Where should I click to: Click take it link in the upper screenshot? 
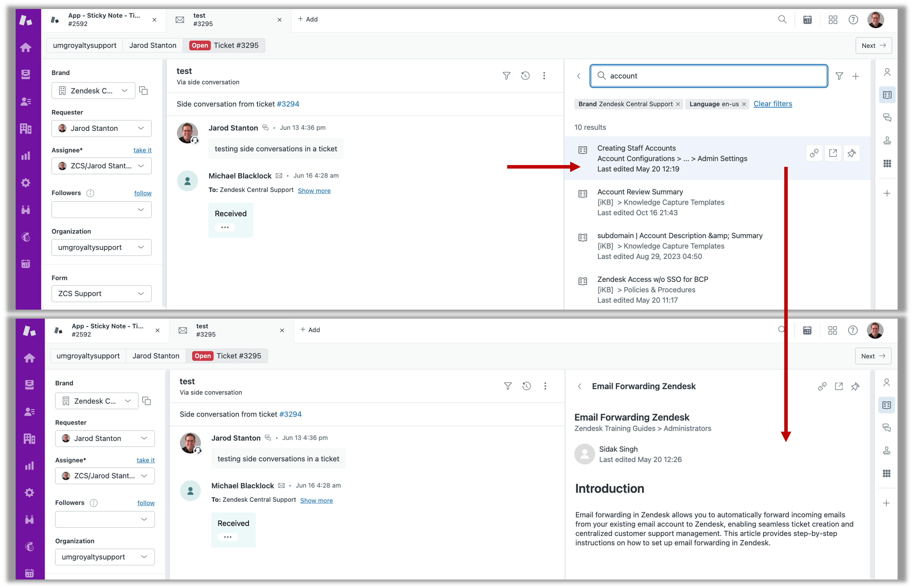(x=142, y=150)
